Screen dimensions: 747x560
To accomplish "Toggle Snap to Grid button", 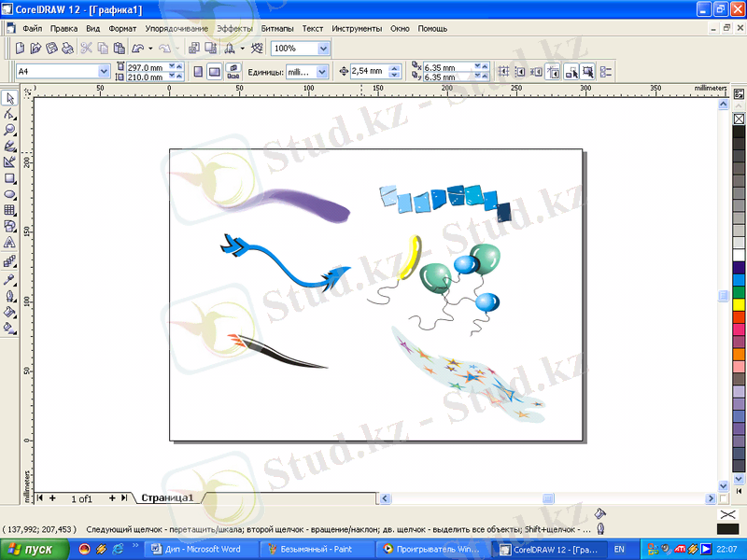I will click(x=505, y=71).
